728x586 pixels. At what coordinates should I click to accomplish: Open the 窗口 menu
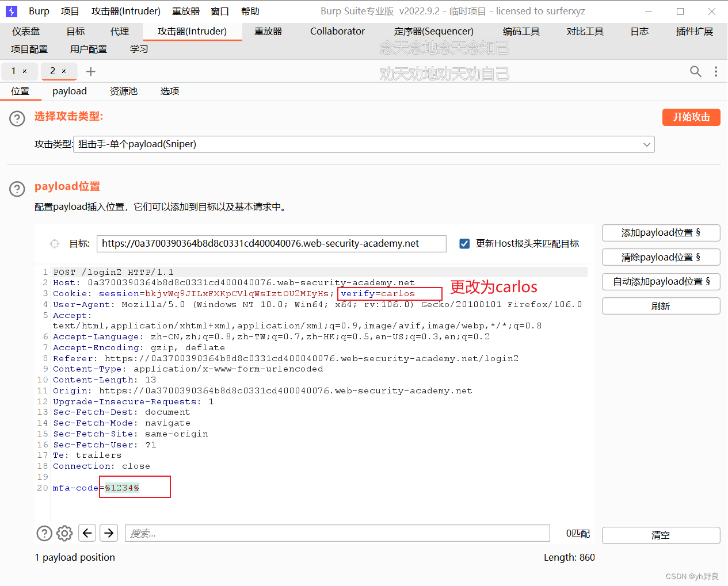coord(220,11)
